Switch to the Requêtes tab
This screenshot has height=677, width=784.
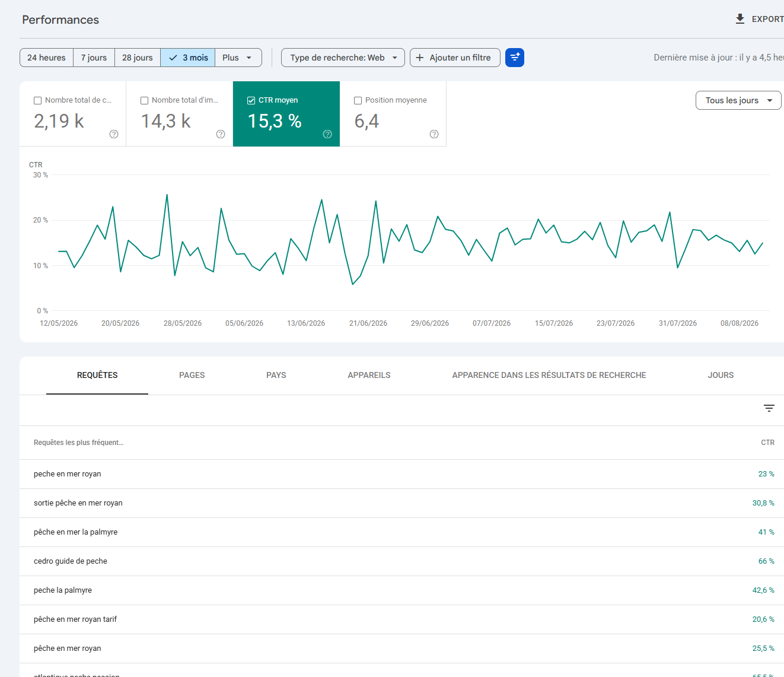click(x=97, y=375)
